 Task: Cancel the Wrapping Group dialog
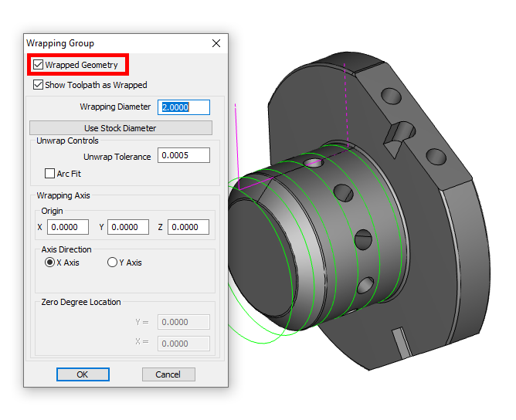coord(168,374)
